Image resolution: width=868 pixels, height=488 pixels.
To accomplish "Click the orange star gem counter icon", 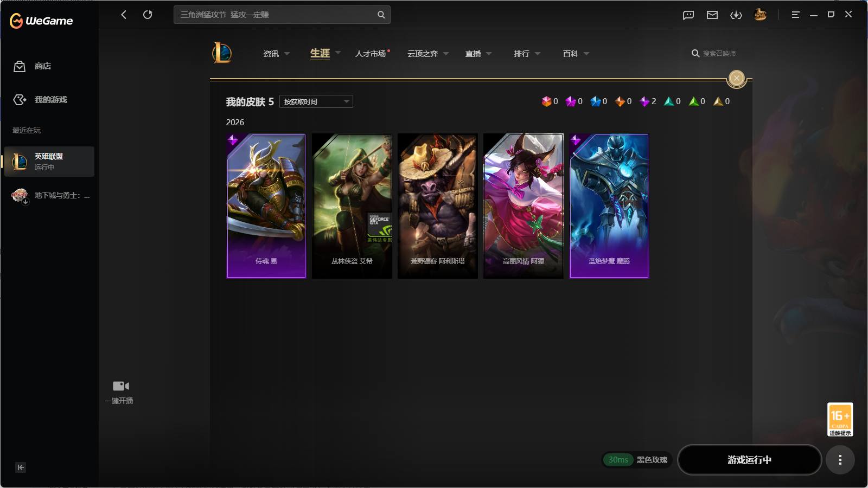I will (x=620, y=101).
